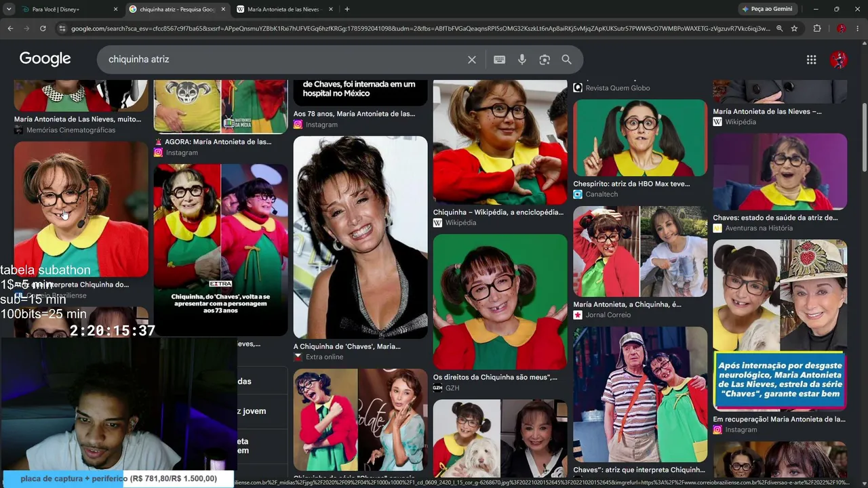Focus the browser address bar URL
This screenshot has width=868, height=488.
pyautogui.click(x=420, y=28)
